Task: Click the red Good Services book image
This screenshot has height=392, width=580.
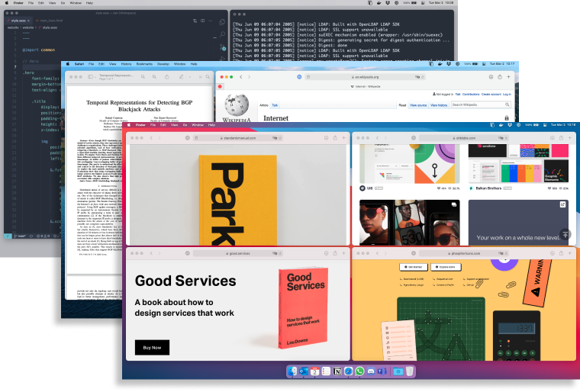Action: click(303, 307)
